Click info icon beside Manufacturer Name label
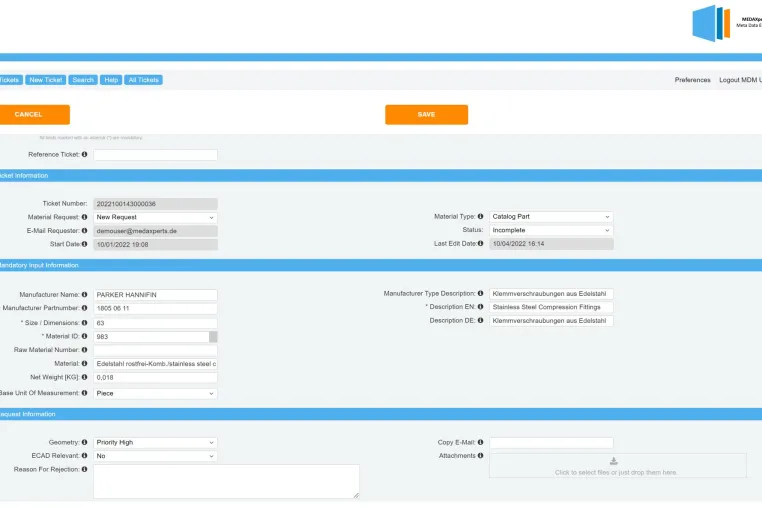Viewport: 762px width, 508px height. [x=85, y=295]
